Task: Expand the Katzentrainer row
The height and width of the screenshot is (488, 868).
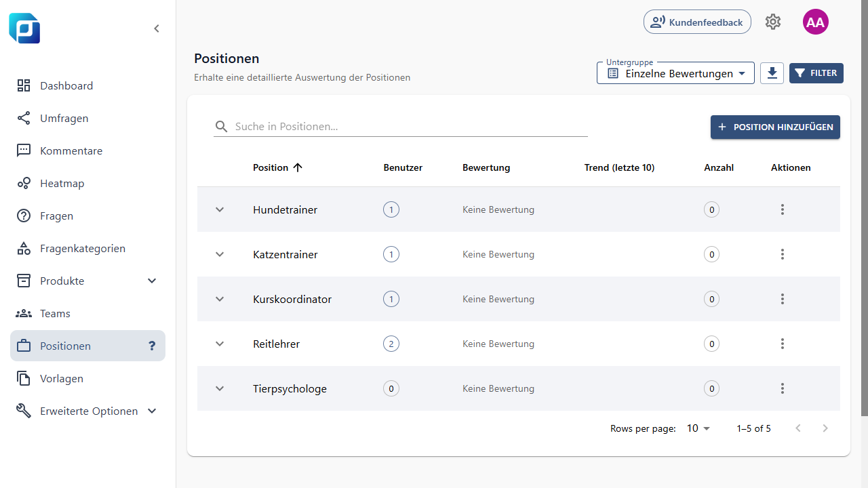Action: click(220, 254)
